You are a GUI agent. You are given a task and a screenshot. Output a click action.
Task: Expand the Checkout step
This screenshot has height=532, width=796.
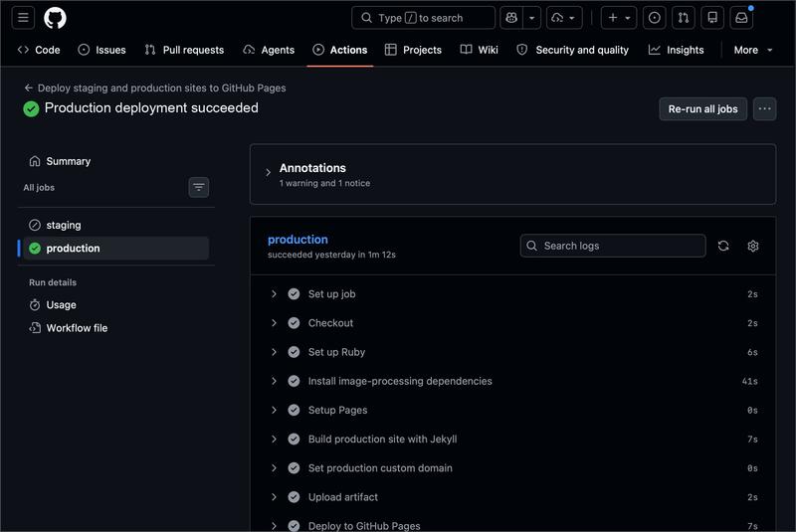click(512, 323)
